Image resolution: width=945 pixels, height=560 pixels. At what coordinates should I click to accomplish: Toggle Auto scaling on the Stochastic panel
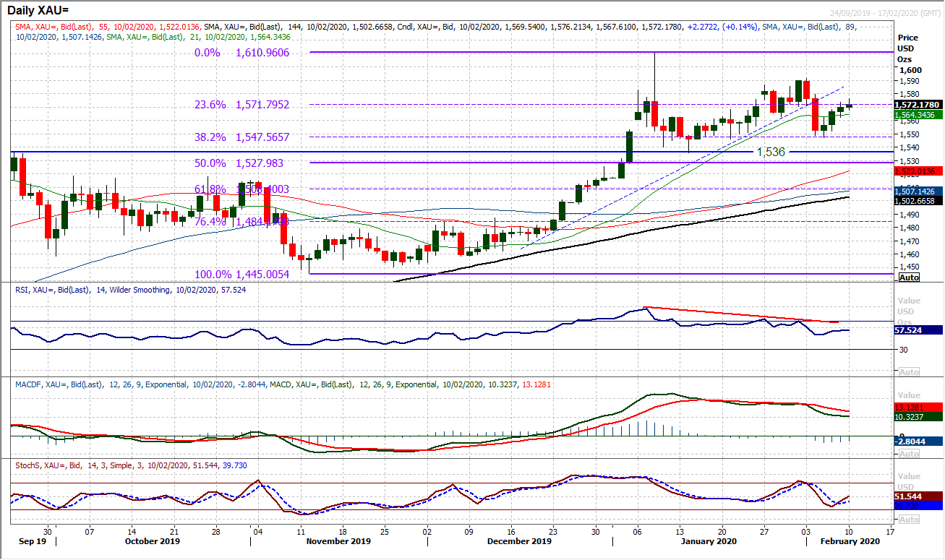(x=908, y=520)
